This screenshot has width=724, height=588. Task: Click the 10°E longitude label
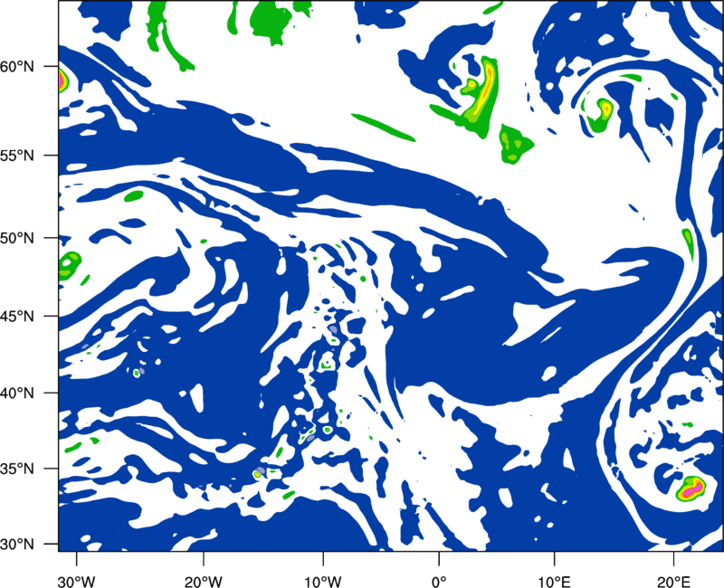pyautogui.click(x=554, y=582)
